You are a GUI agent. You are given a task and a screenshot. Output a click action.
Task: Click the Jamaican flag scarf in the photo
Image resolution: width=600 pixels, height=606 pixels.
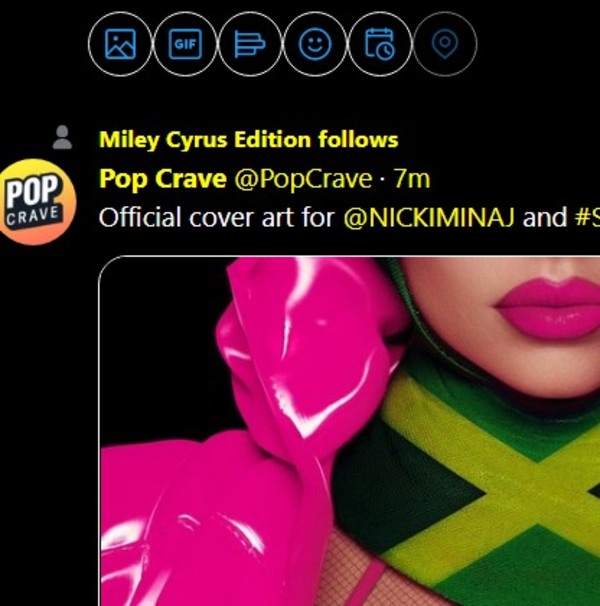(x=480, y=470)
